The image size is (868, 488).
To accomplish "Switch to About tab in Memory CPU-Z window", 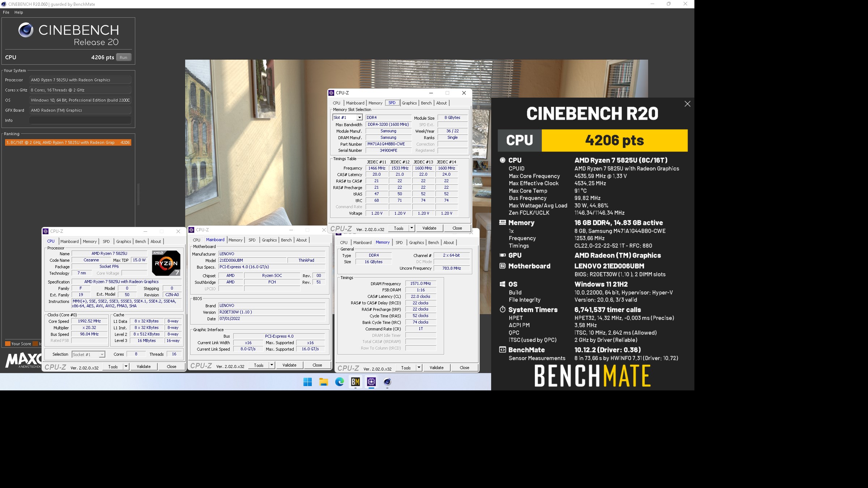I will 449,243.
